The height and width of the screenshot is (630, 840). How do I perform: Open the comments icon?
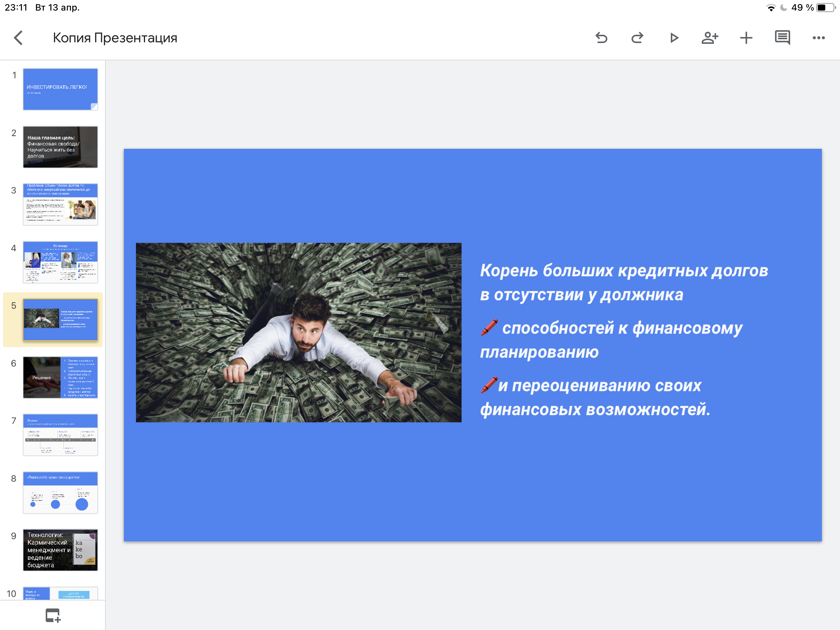pyautogui.click(x=782, y=38)
